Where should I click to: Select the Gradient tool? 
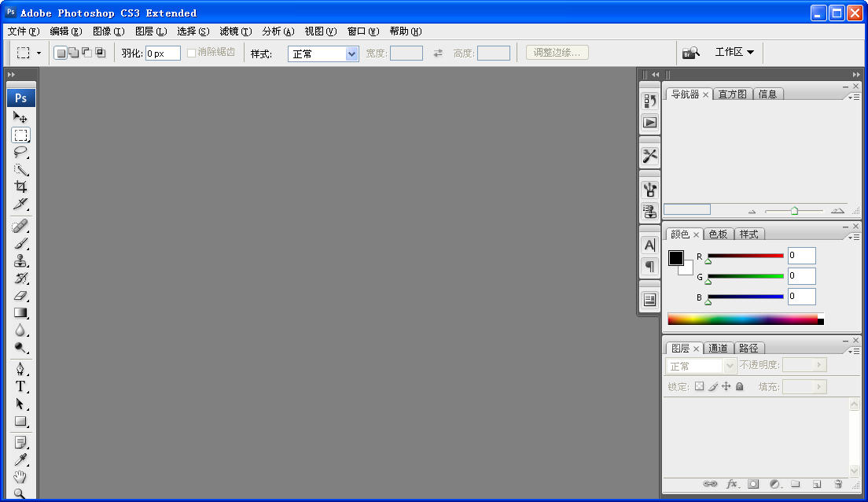[x=20, y=313]
